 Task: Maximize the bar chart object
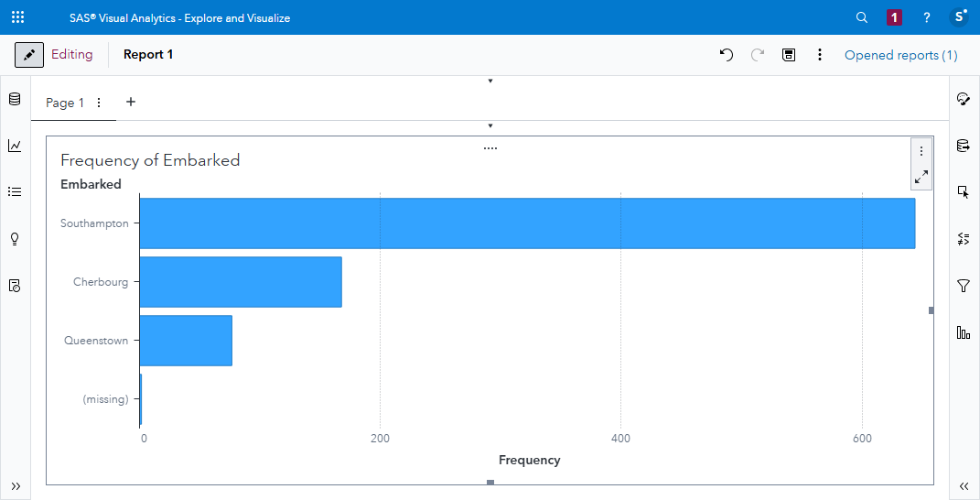coord(921,177)
